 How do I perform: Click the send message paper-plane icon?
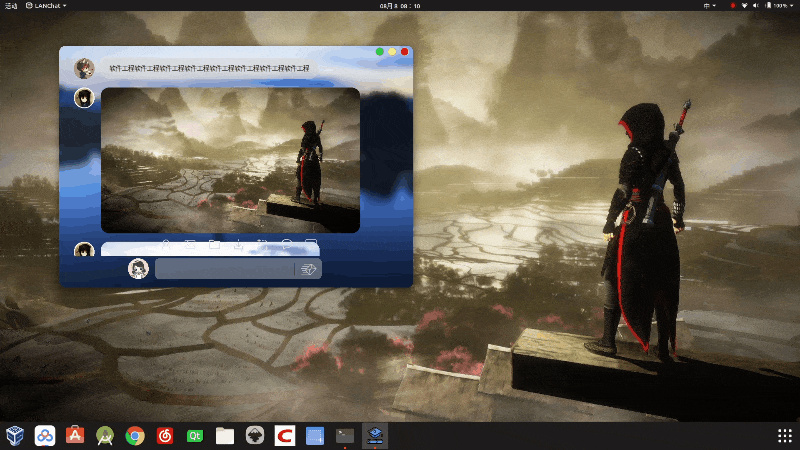point(308,269)
